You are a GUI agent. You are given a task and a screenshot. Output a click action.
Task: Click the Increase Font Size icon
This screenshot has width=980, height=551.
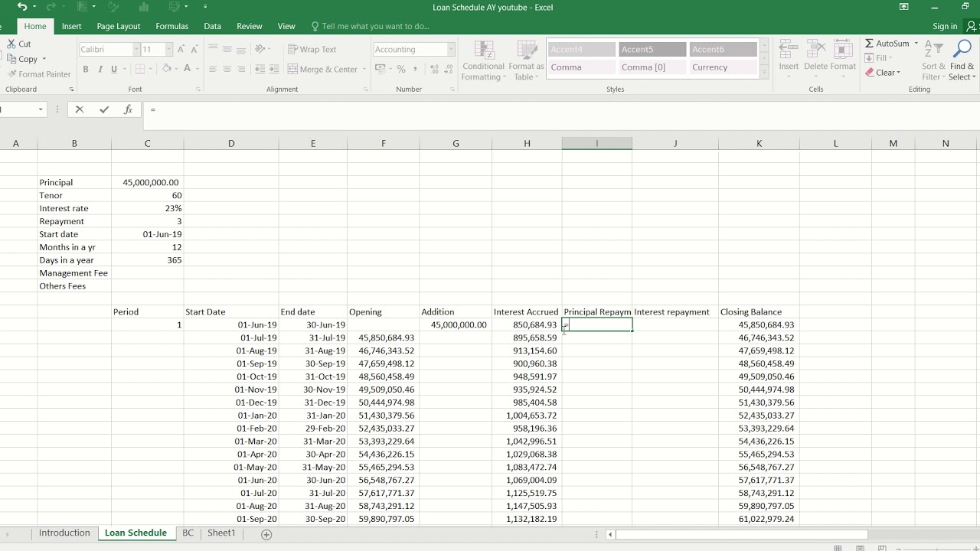181,49
